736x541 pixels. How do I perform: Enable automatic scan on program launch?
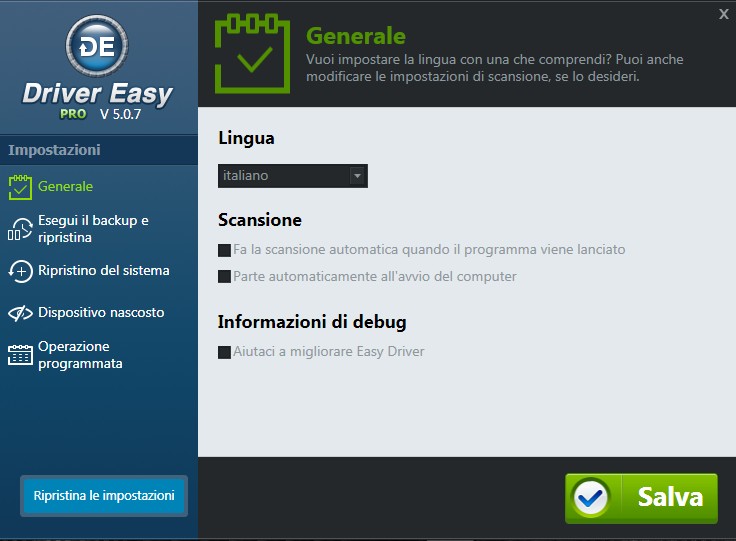[224, 250]
